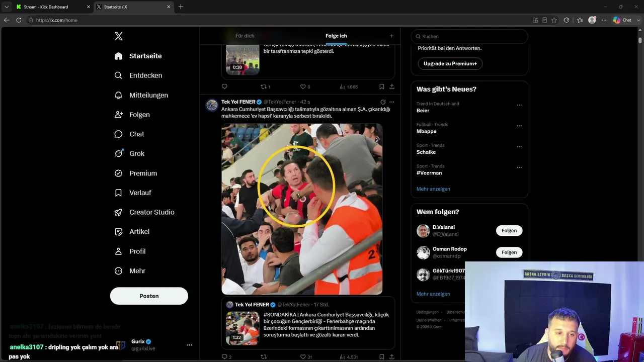
Task: Click the Suchen search field
Action: pos(469,36)
